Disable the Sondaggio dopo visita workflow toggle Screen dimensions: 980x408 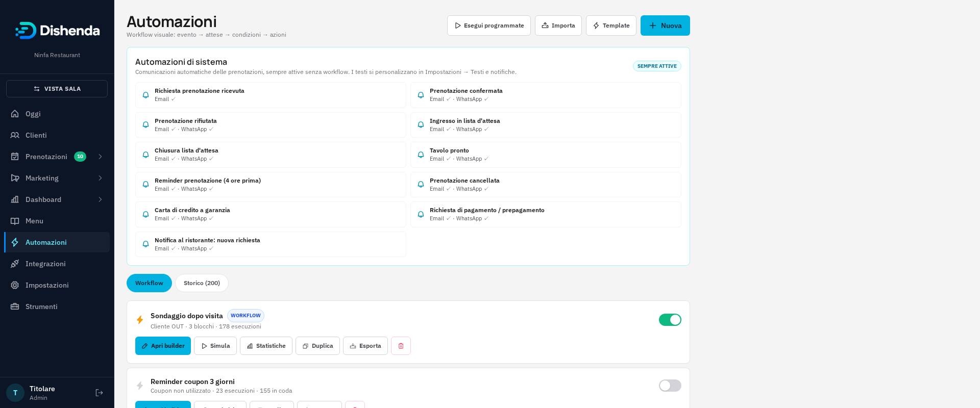[670, 320]
